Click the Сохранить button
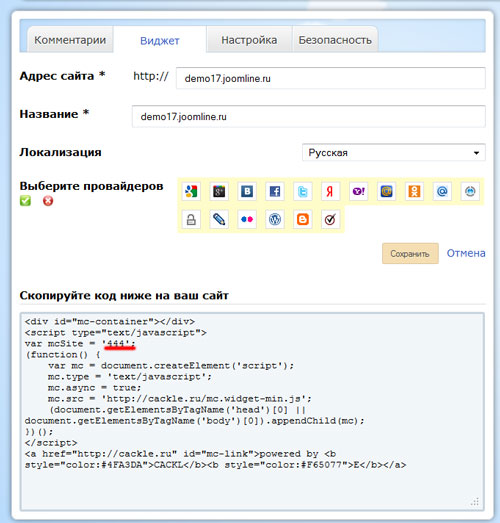 410,254
